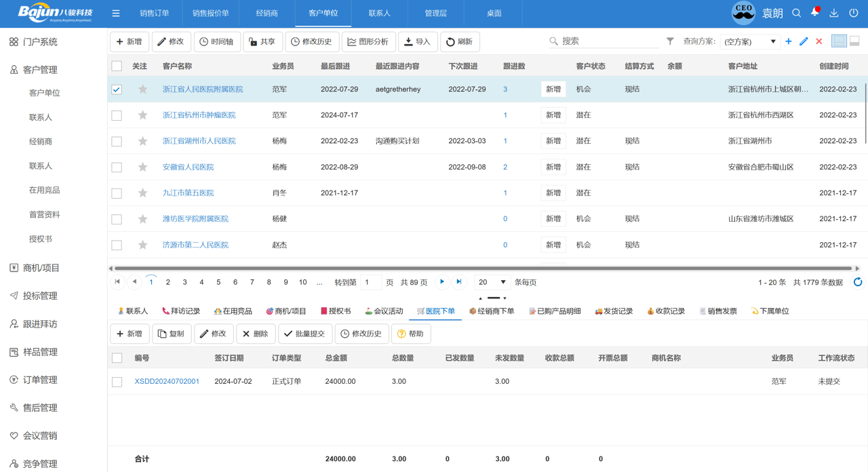Toggle star favorite for 安徽省人民医院
The image size is (868, 472).
[x=142, y=167]
